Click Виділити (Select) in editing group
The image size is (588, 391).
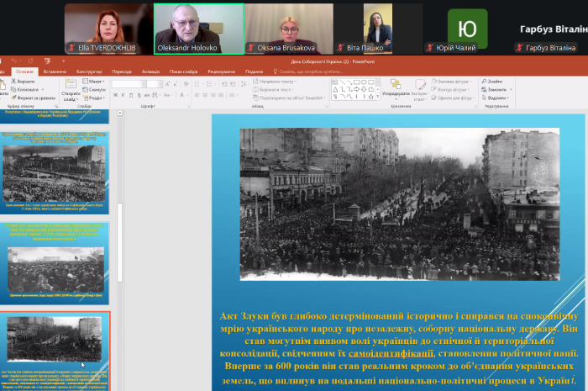click(496, 96)
